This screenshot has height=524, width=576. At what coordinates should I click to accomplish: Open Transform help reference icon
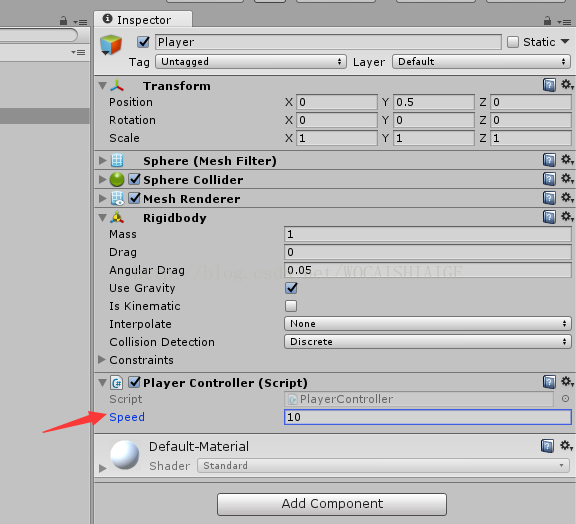click(549, 85)
